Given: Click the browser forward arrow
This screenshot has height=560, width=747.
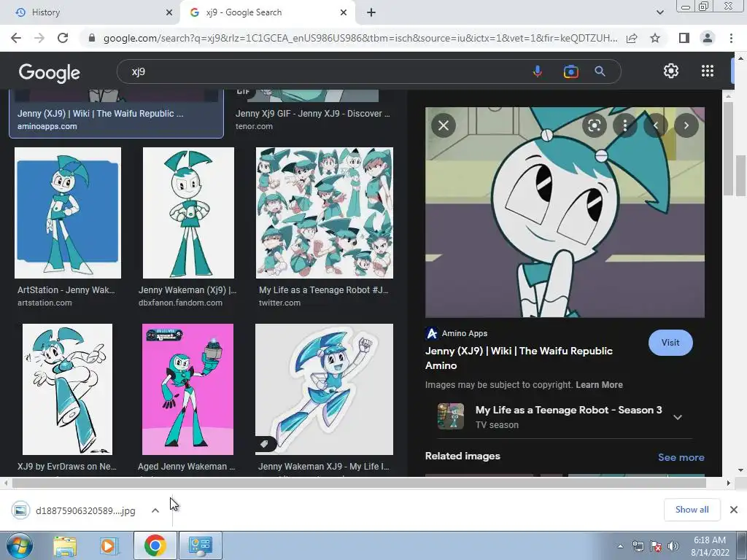Looking at the screenshot, I should (39, 38).
